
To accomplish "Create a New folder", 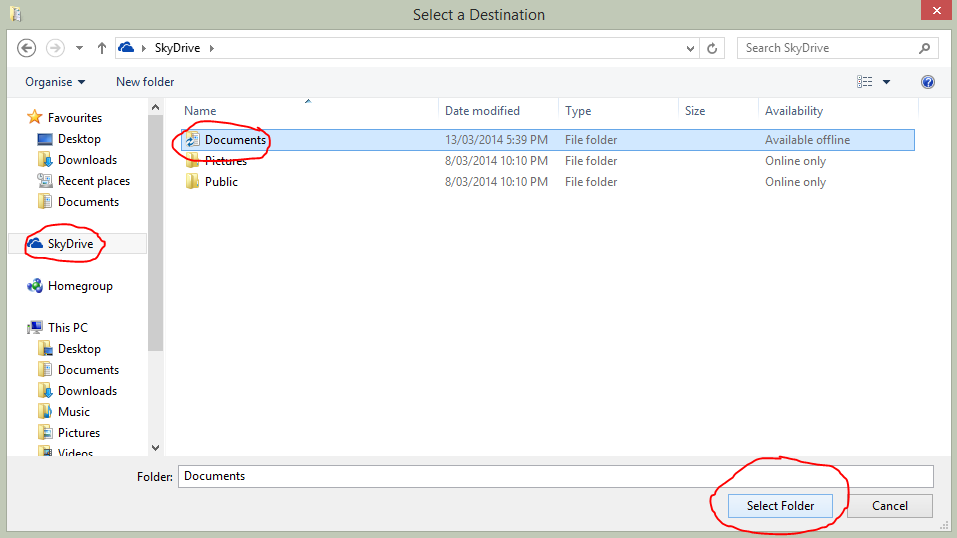I will [145, 82].
